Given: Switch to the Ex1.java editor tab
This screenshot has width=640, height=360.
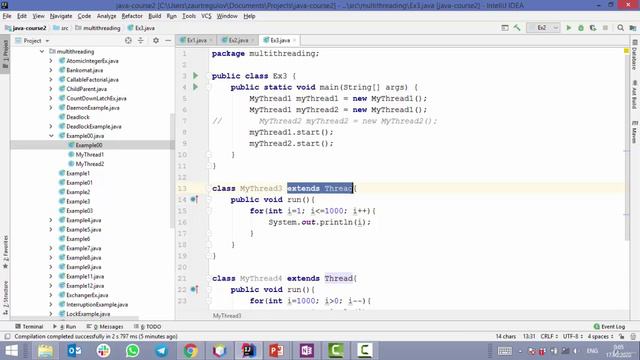Looking at the screenshot, I should coord(196,40).
